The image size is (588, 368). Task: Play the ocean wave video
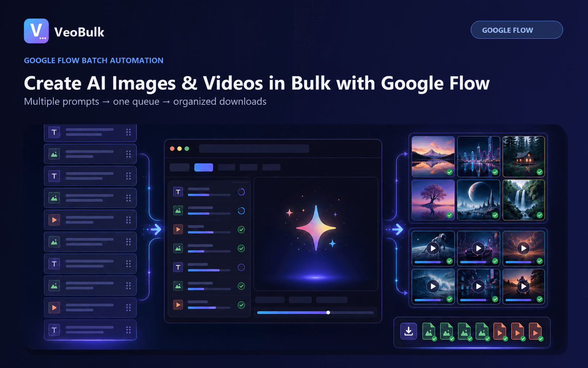point(433,286)
